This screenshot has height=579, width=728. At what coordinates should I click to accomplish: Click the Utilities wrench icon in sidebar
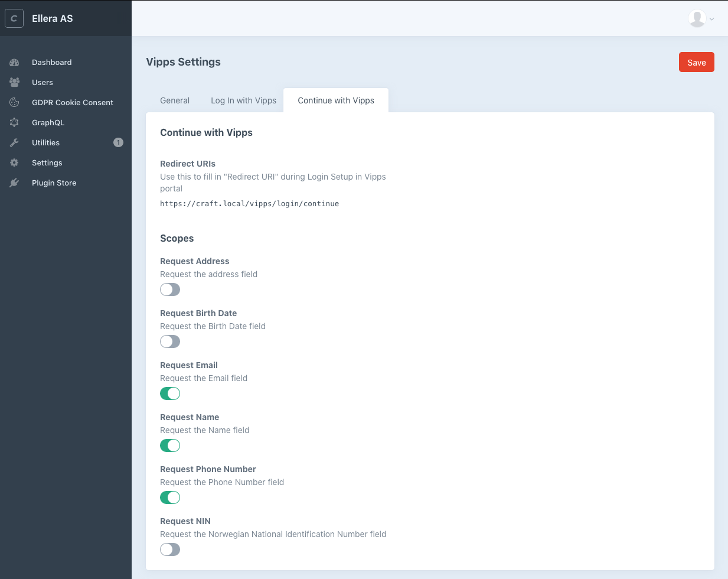point(15,142)
